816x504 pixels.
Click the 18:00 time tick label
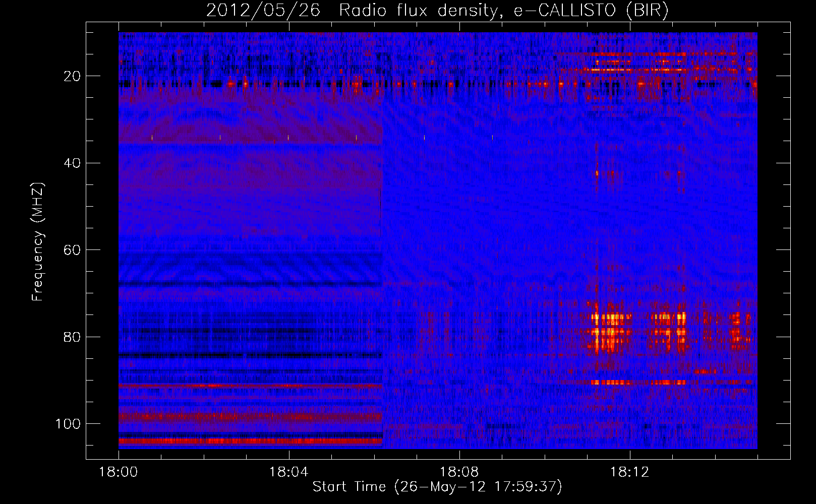point(119,472)
